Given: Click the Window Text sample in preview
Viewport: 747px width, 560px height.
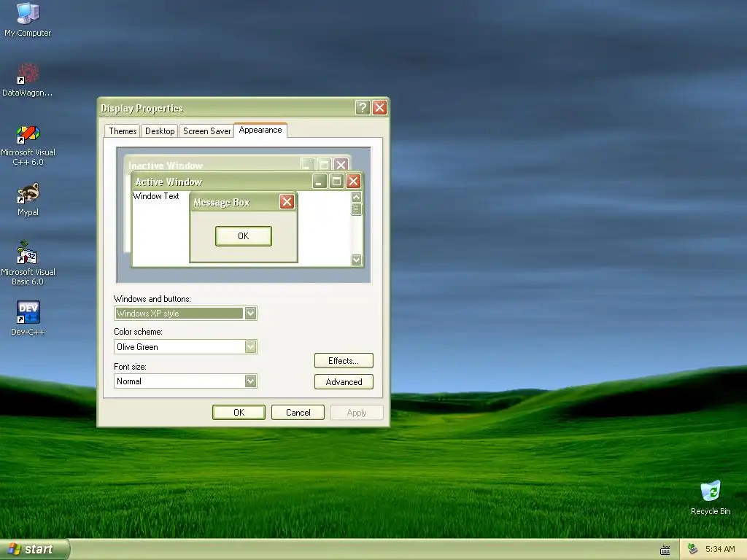Looking at the screenshot, I should [156, 196].
